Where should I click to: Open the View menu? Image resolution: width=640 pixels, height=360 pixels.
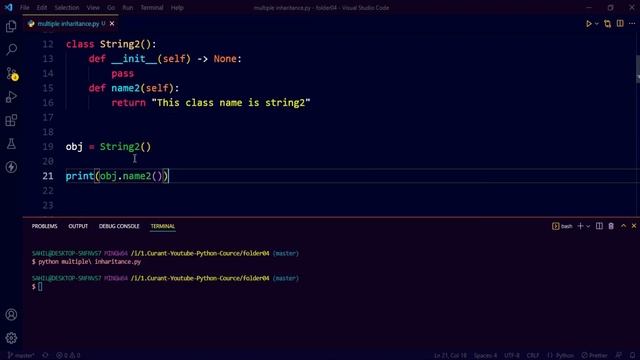(x=93, y=7)
